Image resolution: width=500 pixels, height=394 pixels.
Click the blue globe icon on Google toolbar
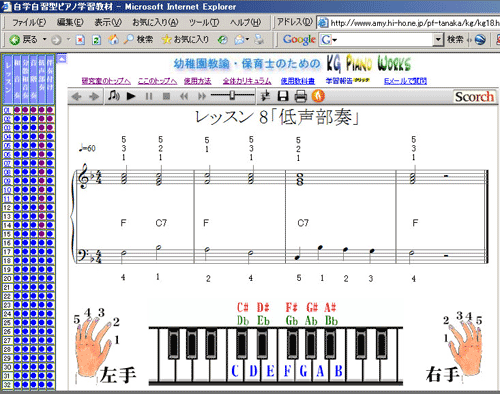pyautogui.click(x=480, y=40)
